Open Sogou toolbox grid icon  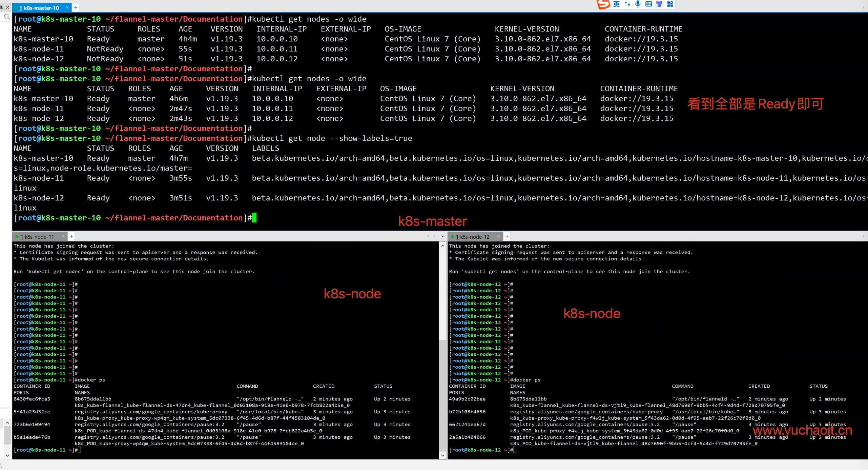coord(670,4)
